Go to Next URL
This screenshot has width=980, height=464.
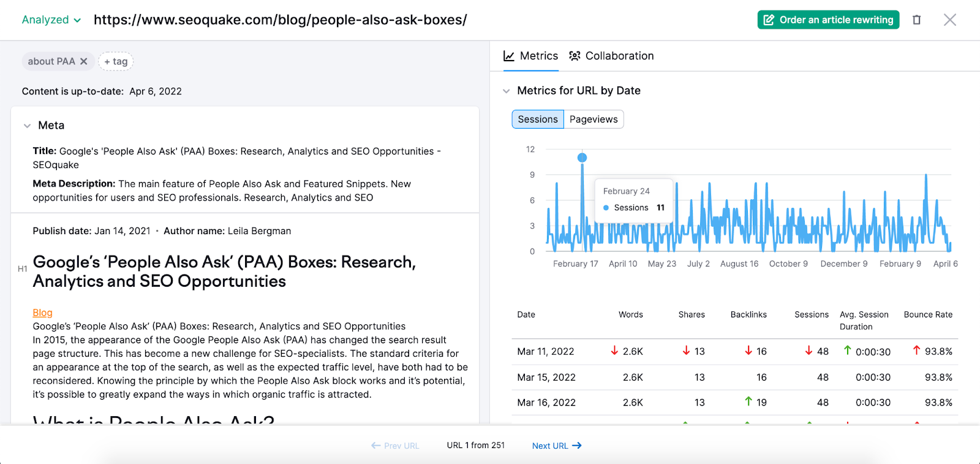click(x=556, y=446)
